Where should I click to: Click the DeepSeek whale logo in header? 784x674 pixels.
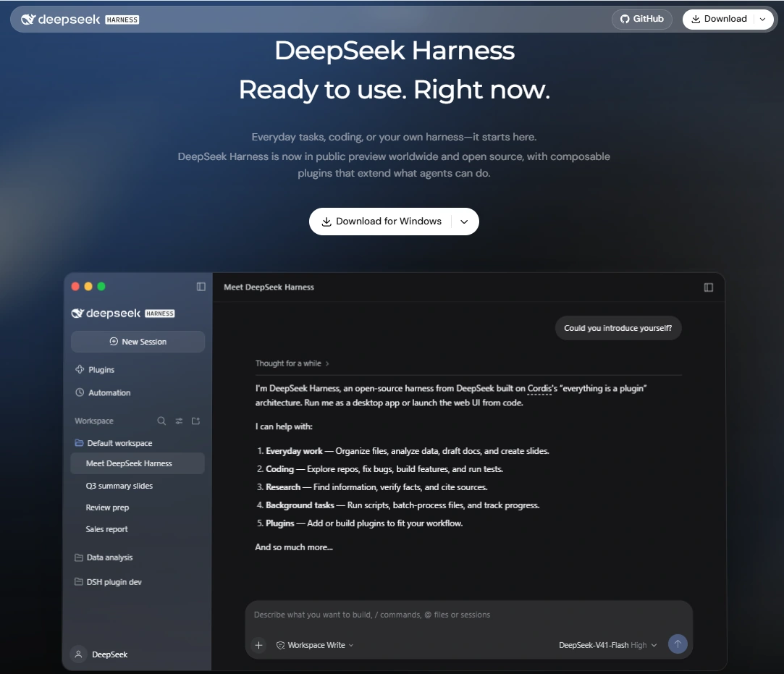coord(28,20)
